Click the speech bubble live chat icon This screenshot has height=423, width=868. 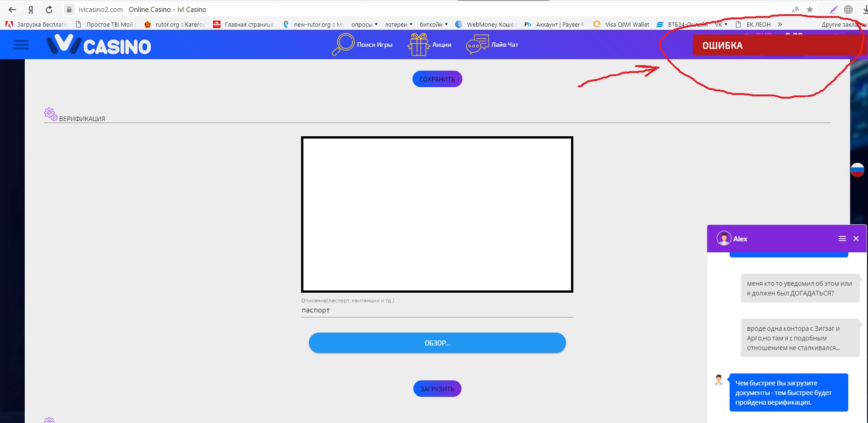(x=477, y=45)
